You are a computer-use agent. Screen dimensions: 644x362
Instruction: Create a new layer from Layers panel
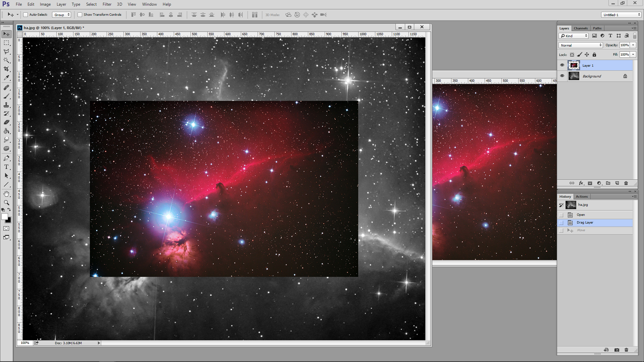pos(617,183)
